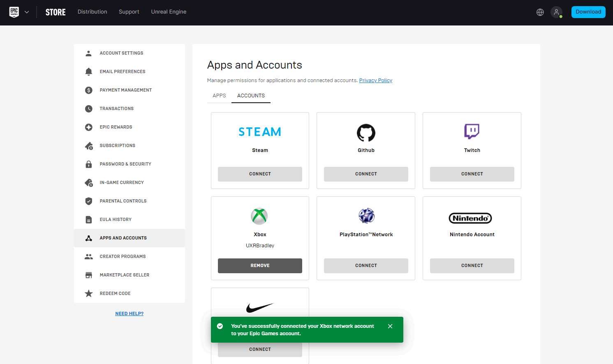Image resolution: width=613 pixels, height=364 pixels.
Task: Click the Twitch logo
Action: click(472, 131)
